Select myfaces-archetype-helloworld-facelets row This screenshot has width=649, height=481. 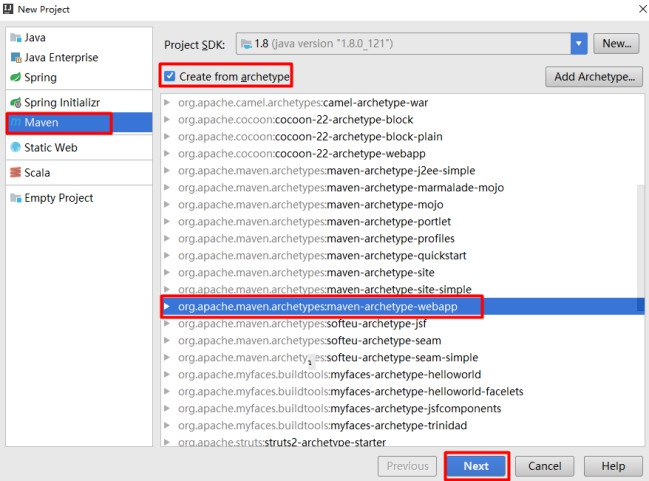pyautogui.click(x=403, y=391)
